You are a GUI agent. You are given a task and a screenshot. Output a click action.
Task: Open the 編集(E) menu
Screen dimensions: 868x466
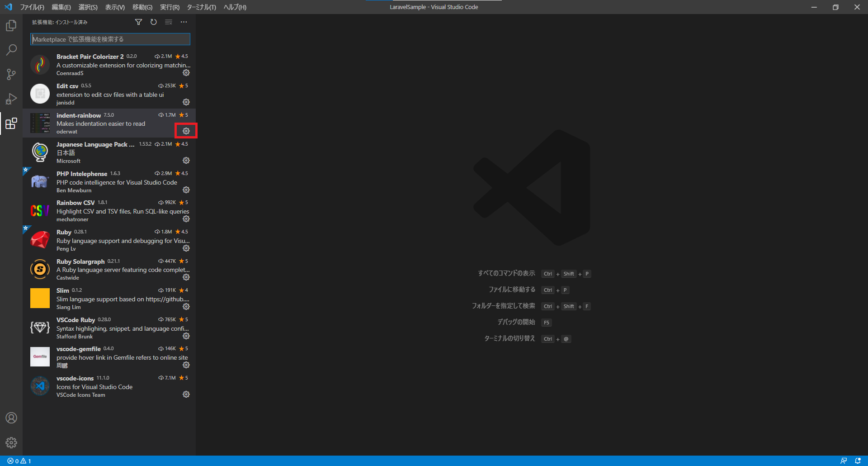(61, 7)
